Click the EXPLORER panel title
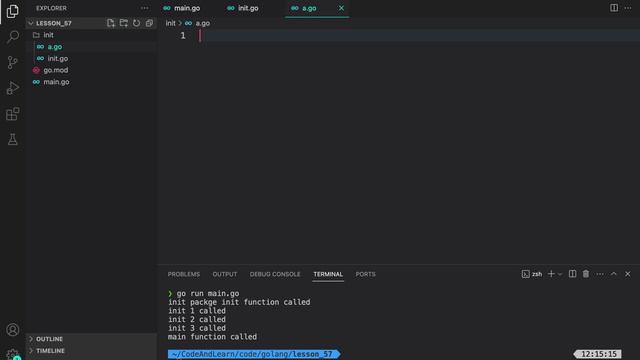 [51, 8]
